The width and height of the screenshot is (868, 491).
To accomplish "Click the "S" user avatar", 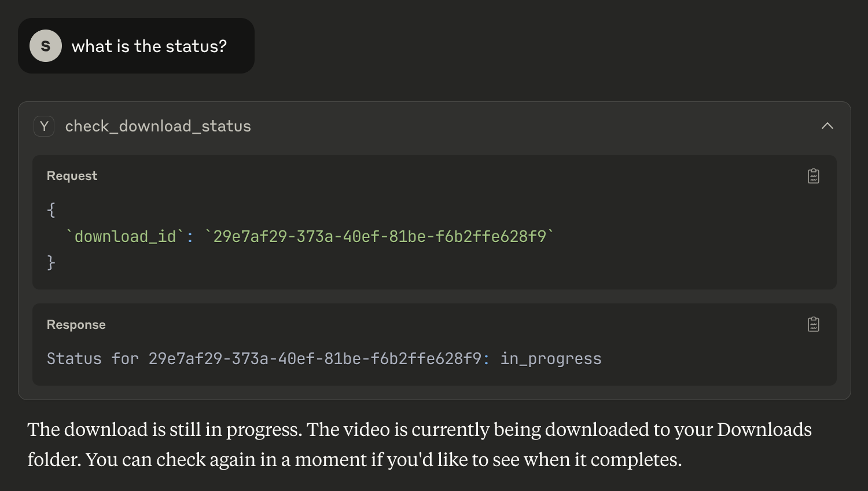I will pos(46,46).
